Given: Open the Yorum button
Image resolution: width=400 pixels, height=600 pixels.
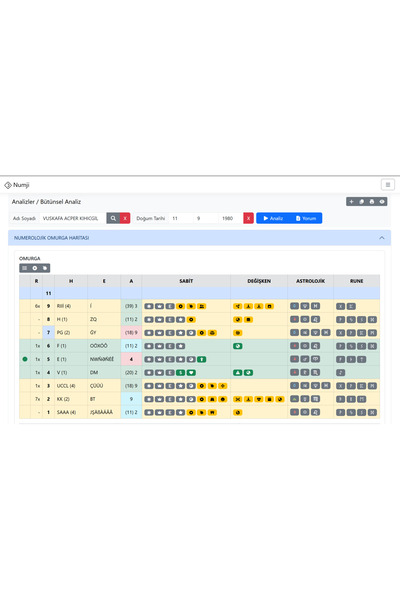Looking at the screenshot, I should tap(306, 218).
